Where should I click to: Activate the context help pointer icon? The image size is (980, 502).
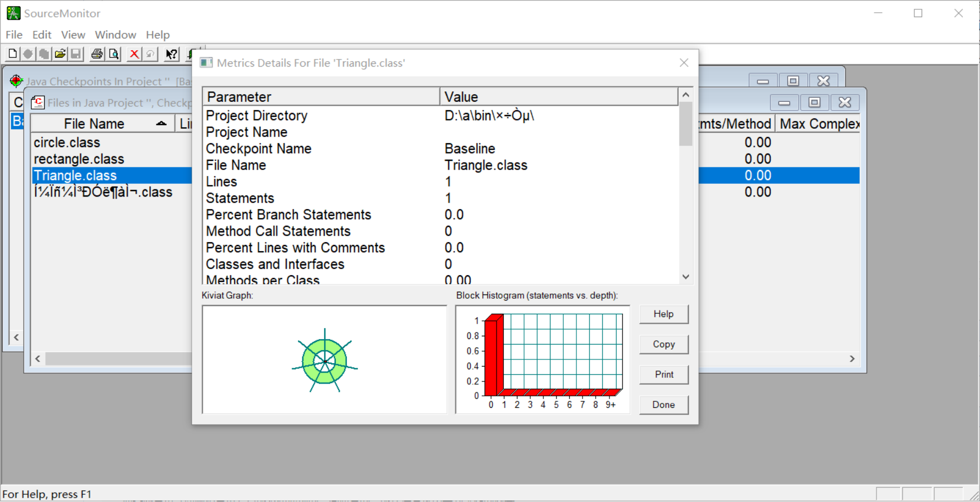[x=171, y=54]
